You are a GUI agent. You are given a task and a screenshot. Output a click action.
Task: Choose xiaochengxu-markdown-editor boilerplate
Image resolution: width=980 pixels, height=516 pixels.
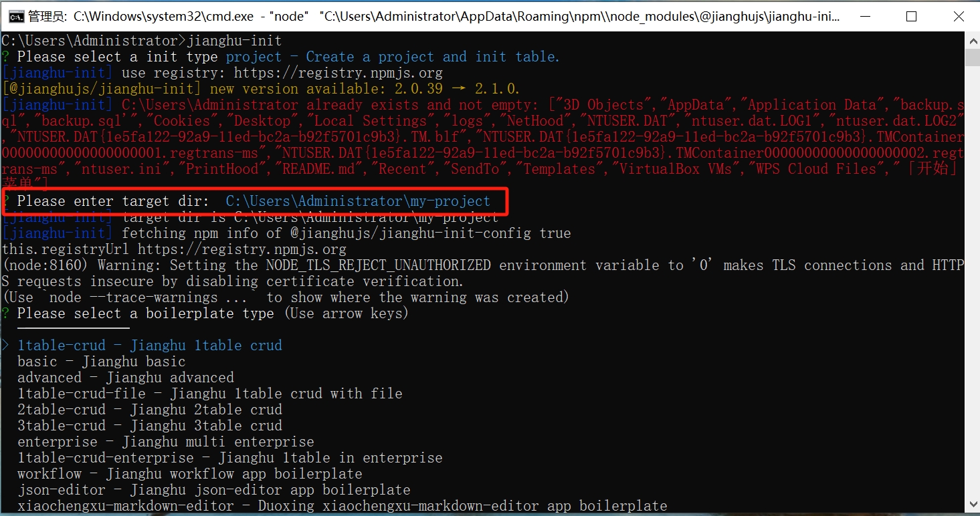point(342,506)
